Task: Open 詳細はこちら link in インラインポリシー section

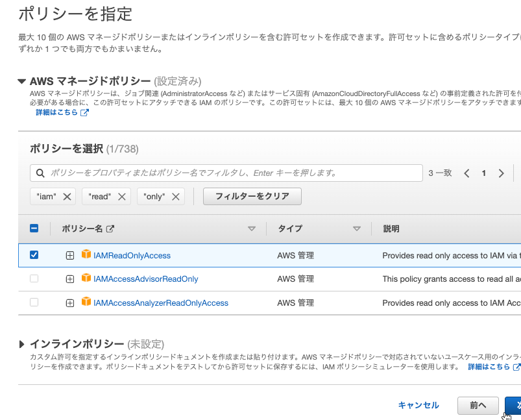Action: point(494,367)
